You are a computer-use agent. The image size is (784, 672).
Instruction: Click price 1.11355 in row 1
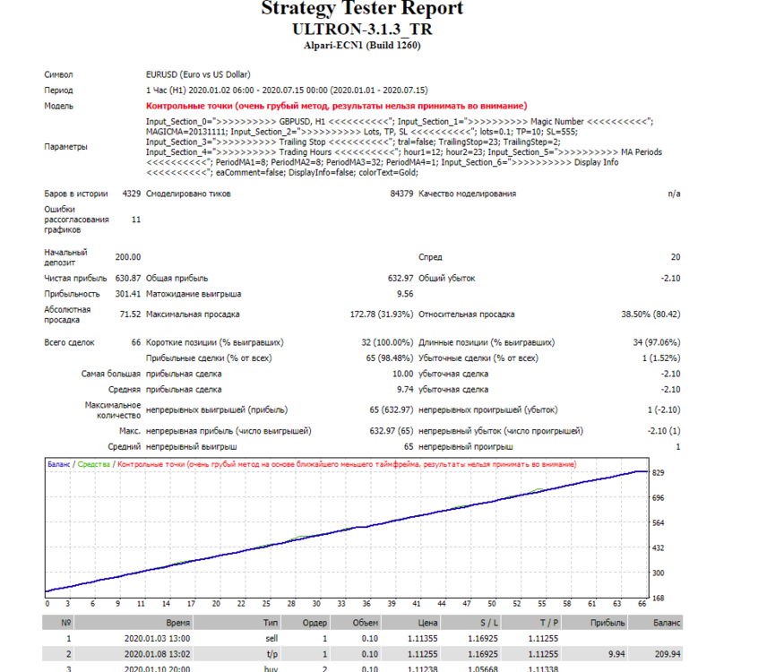[x=423, y=639]
